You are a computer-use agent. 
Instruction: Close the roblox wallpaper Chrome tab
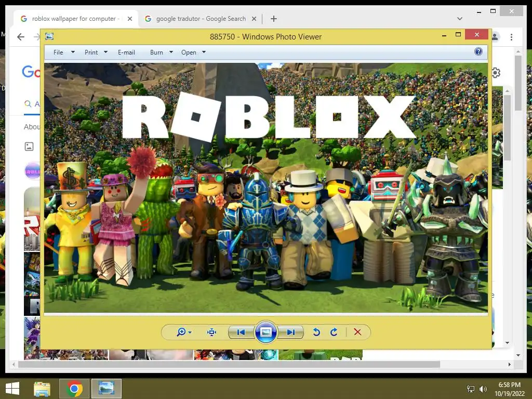129,19
